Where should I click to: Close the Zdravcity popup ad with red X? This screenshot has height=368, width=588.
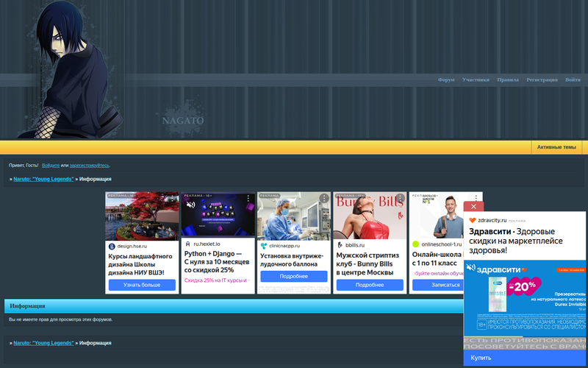click(x=473, y=206)
